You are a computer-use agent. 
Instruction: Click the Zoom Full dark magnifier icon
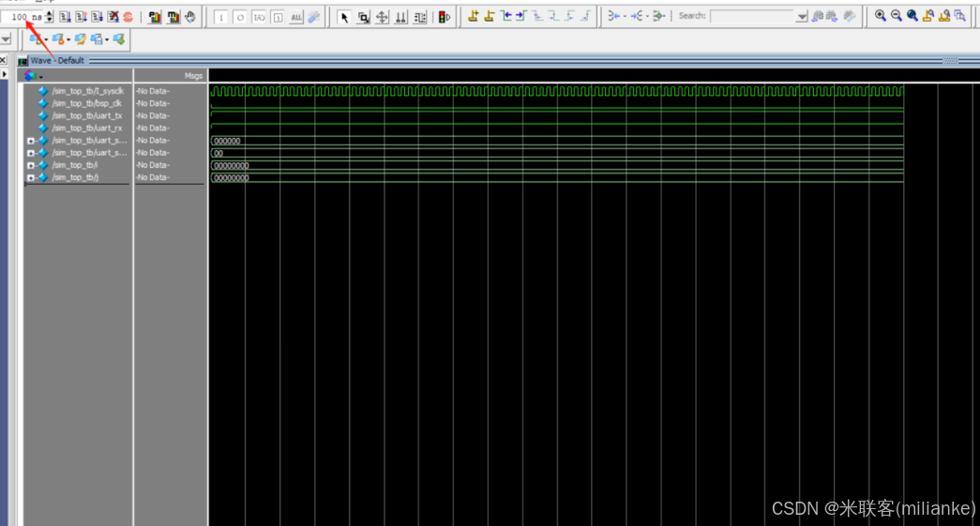click(x=912, y=16)
